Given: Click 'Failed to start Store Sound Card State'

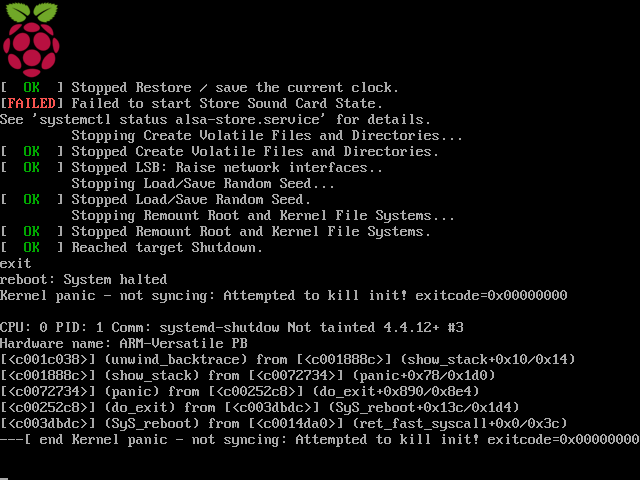Looking at the screenshot, I should (x=227, y=103).
